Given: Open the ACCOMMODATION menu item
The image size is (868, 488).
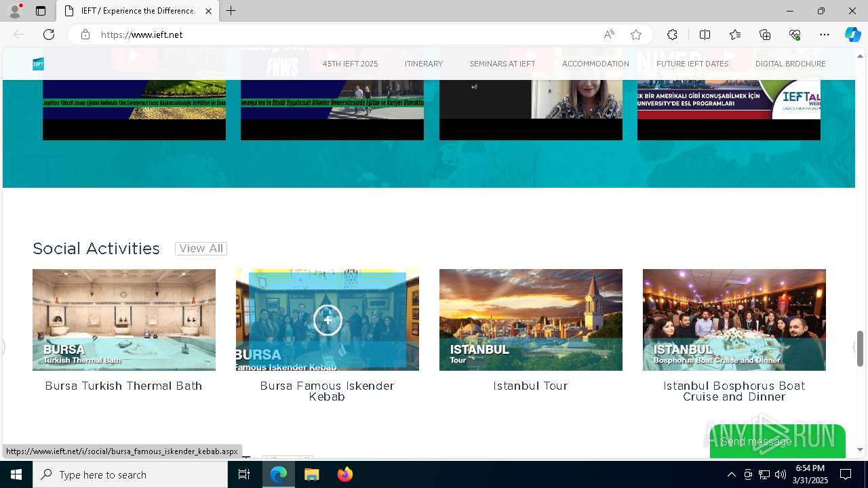Looking at the screenshot, I should click(x=595, y=64).
